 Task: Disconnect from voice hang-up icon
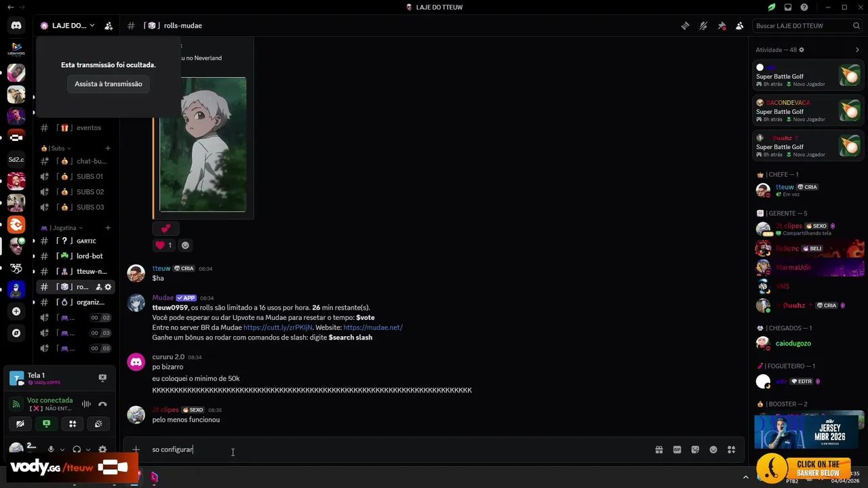[x=102, y=404]
